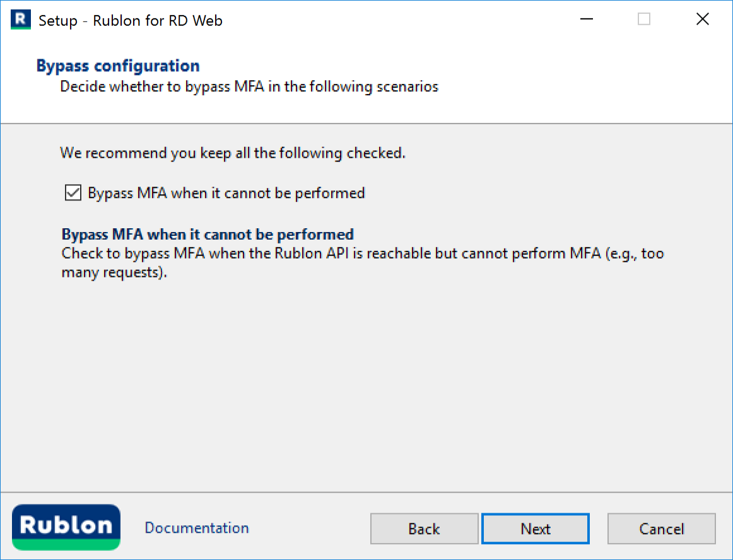Click the Rublon API description paragraph
Screen dimensions: 733x560
point(362,263)
